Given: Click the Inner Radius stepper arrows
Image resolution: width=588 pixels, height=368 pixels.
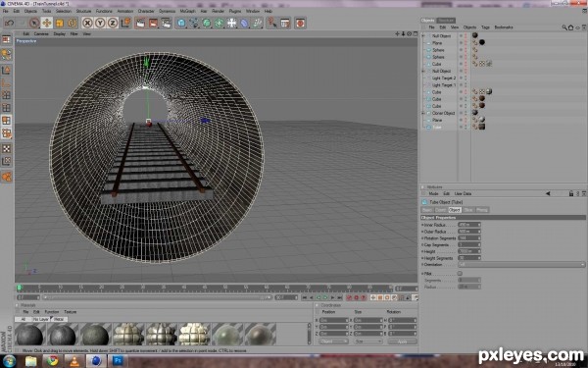Looking at the screenshot, I should pos(479,225).
